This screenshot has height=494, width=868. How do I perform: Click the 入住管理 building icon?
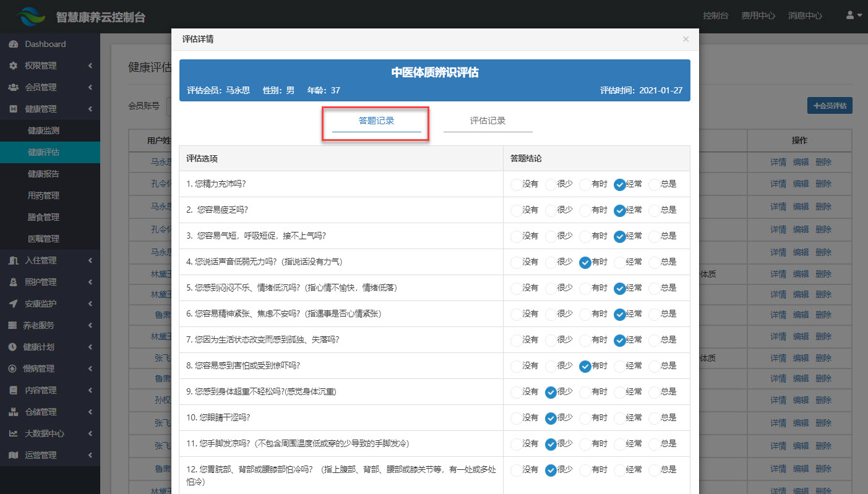[x=13, y=260]
